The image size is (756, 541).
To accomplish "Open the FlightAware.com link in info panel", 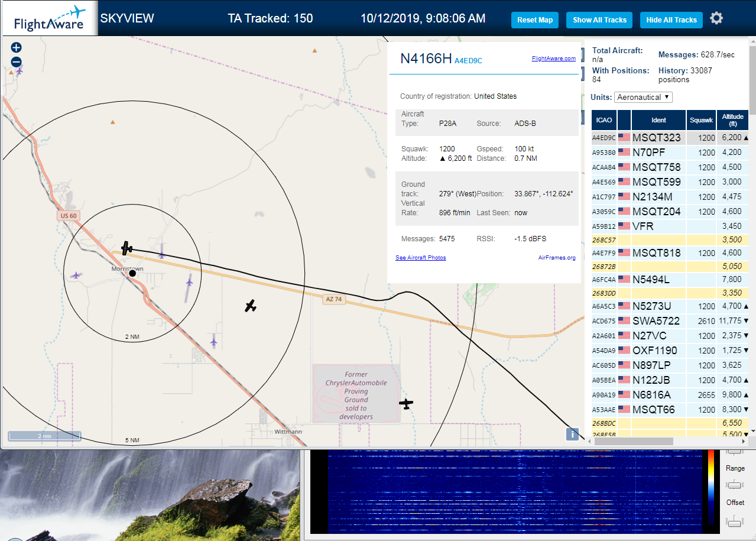I will click(x=553, y=58).
